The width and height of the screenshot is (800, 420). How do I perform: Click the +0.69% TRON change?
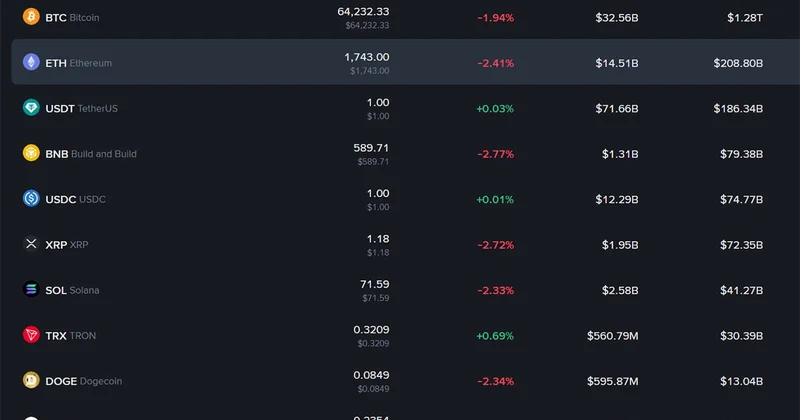pyautogui.click(x=495, y=336)
